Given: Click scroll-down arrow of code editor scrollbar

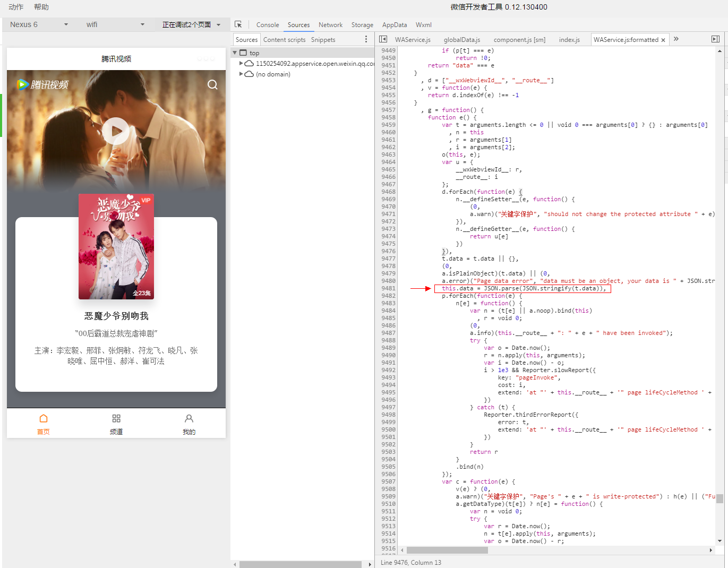Looking at the screenshot, I should (720, 541).
